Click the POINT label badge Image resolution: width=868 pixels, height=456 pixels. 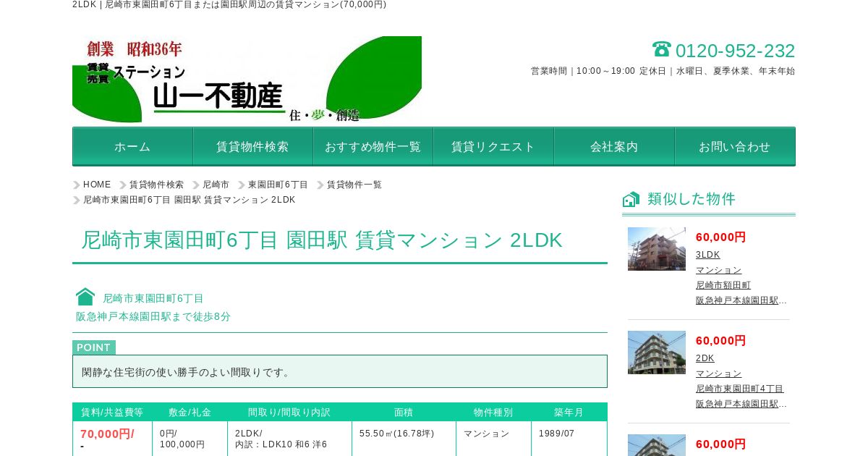pyautogui.click(x=94, y=347)
